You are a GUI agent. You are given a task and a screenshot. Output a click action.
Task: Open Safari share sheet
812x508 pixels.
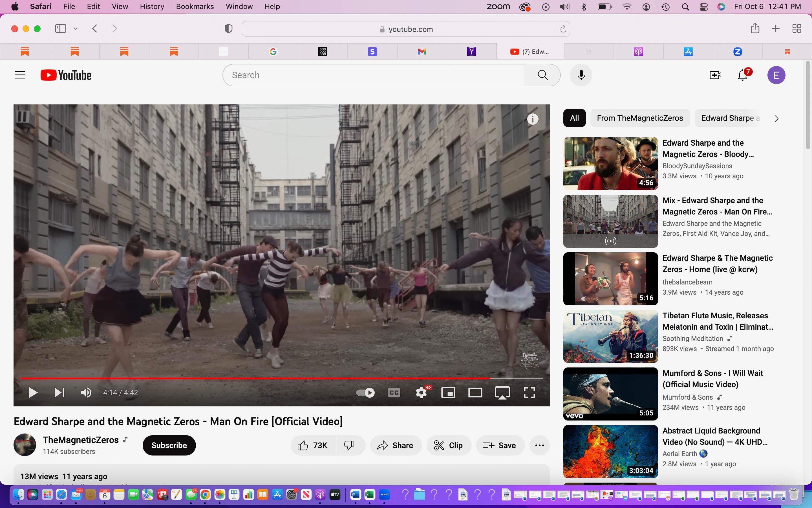point(755,28)
